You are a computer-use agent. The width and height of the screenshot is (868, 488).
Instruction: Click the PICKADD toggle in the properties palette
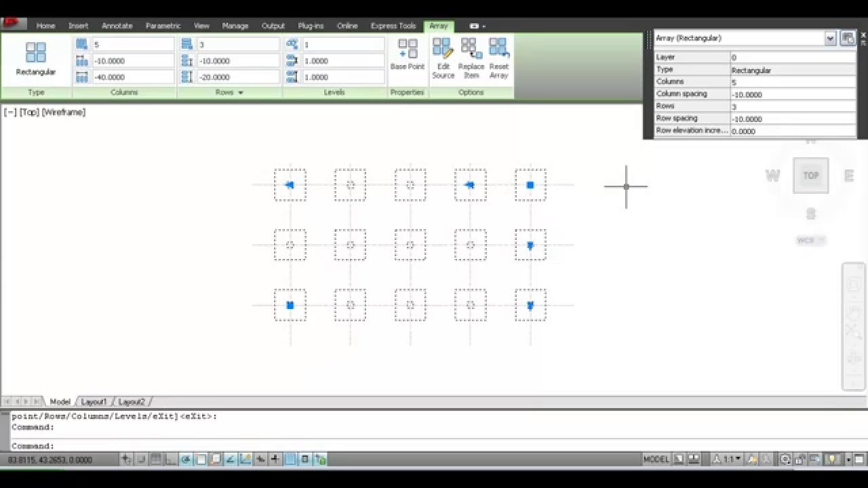848,39
